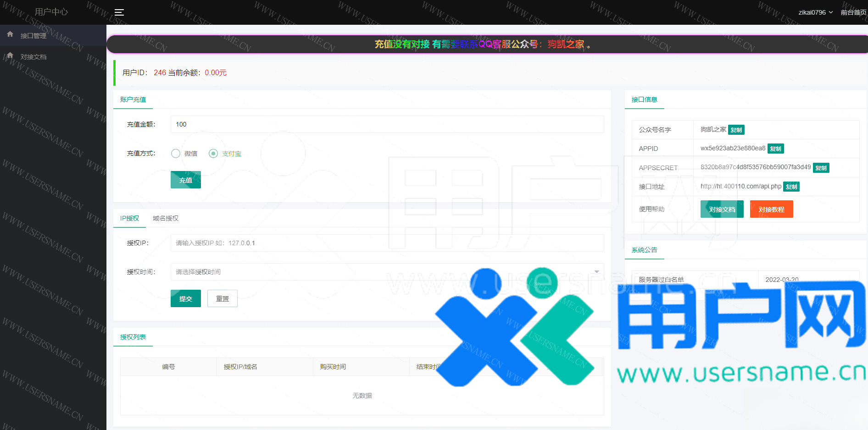Expand the zikai0796 user account menu
The height and width of the screenshot is (430, 868).
815,12
